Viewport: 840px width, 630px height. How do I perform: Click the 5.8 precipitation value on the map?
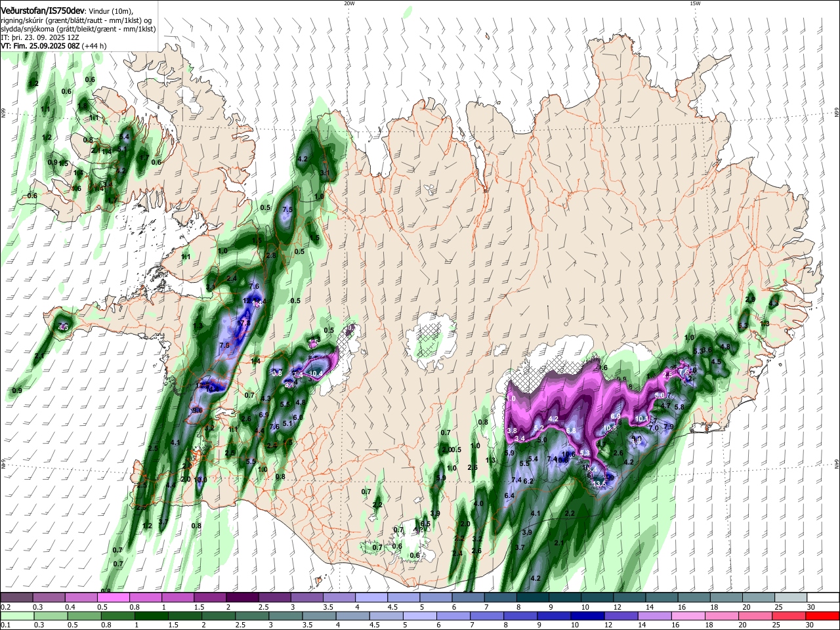pyautogui.click(x=679, y=407)
